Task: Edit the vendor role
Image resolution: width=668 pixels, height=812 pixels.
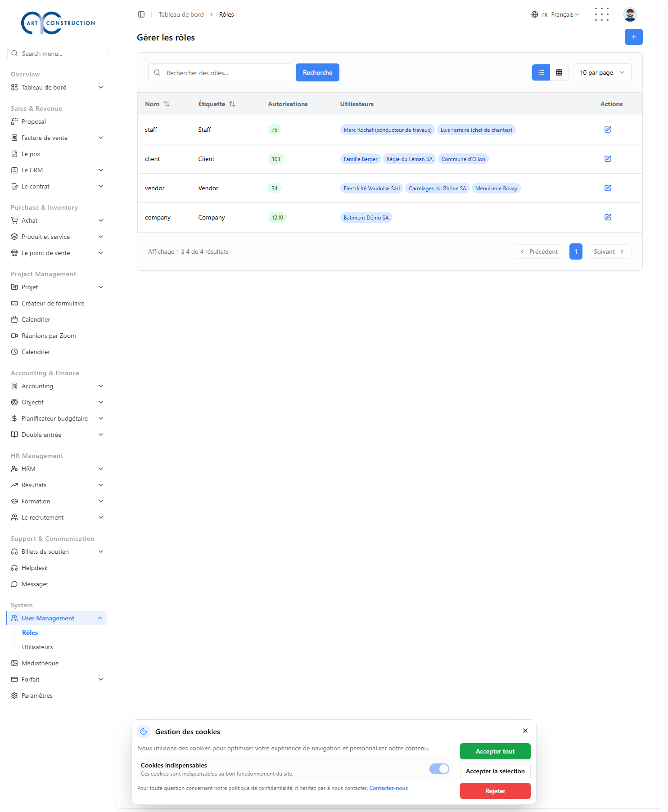Action: [608, 188]
